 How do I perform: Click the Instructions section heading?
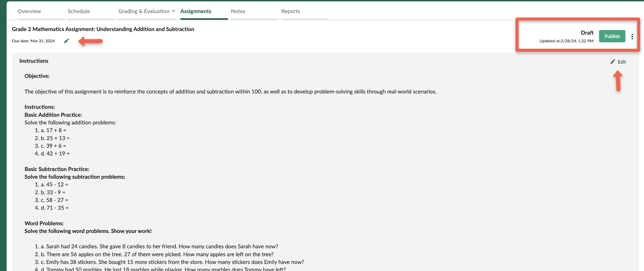(34, 61)
